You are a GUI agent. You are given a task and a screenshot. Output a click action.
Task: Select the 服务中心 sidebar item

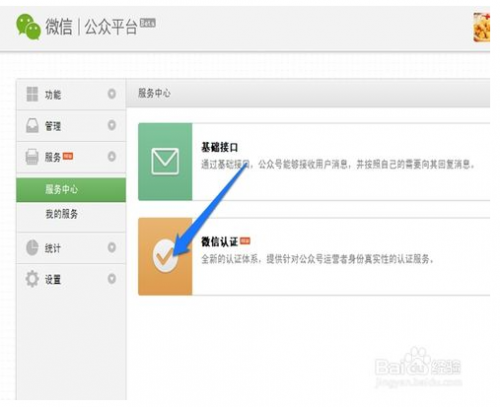tap(71, 190)
